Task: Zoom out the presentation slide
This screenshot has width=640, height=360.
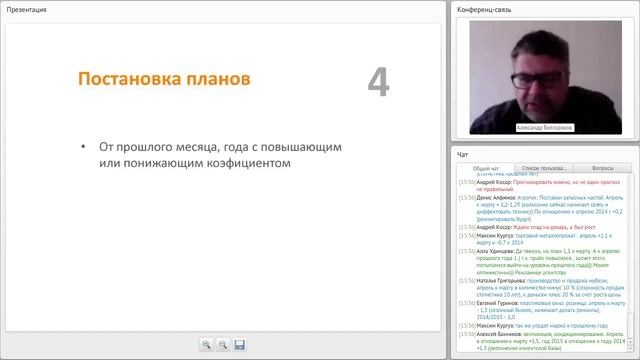Action: coord(223,345)
